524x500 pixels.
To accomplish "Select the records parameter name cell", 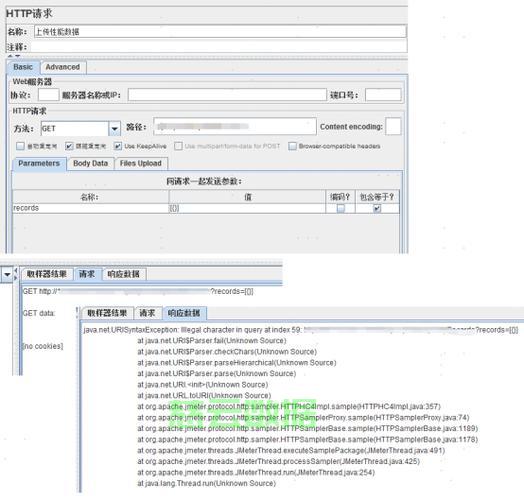I will [x=91, y=208].
